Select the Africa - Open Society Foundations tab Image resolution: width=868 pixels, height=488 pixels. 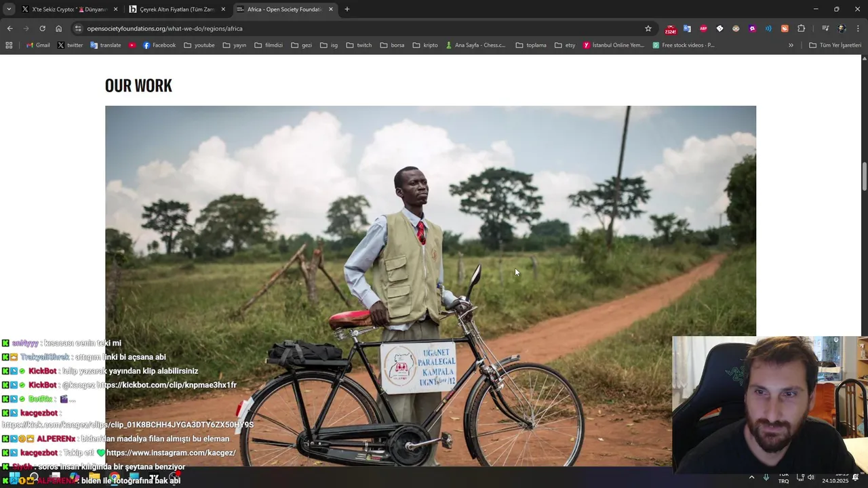[x=285, y=9]
